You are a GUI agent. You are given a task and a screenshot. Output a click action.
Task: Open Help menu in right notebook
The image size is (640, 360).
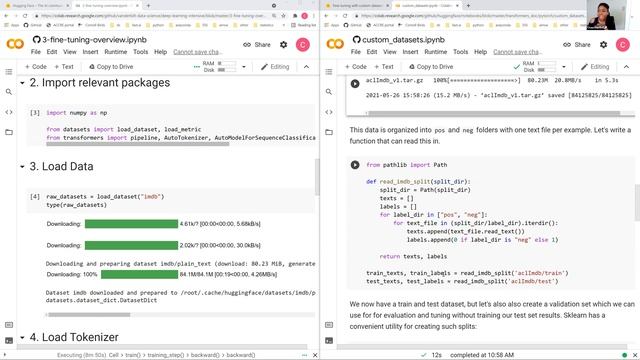480,52
